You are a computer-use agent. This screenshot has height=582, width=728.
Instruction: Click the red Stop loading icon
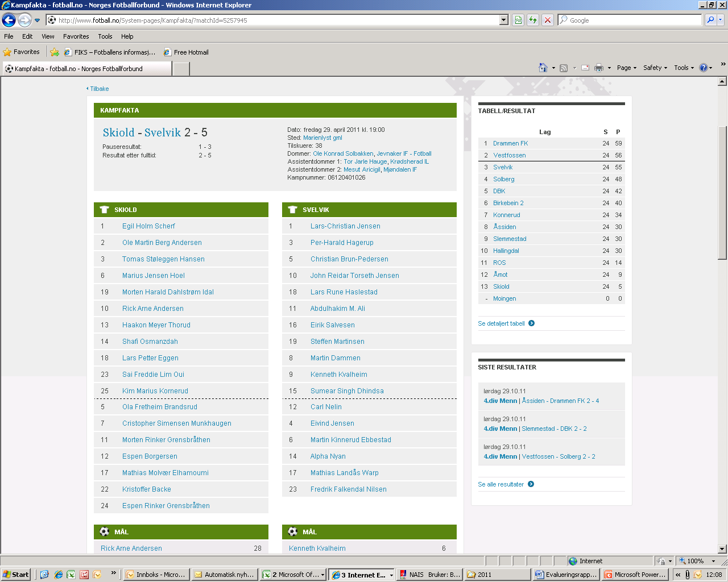547,20
